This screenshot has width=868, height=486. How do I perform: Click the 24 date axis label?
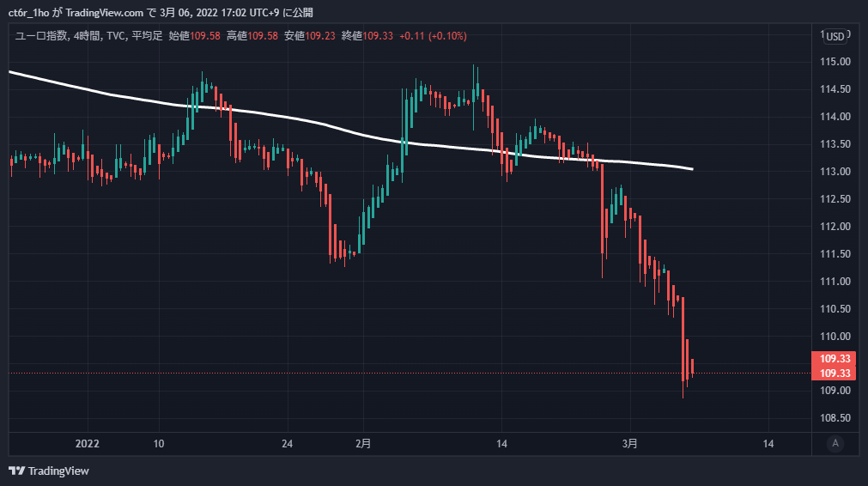(x=287, y=444)
